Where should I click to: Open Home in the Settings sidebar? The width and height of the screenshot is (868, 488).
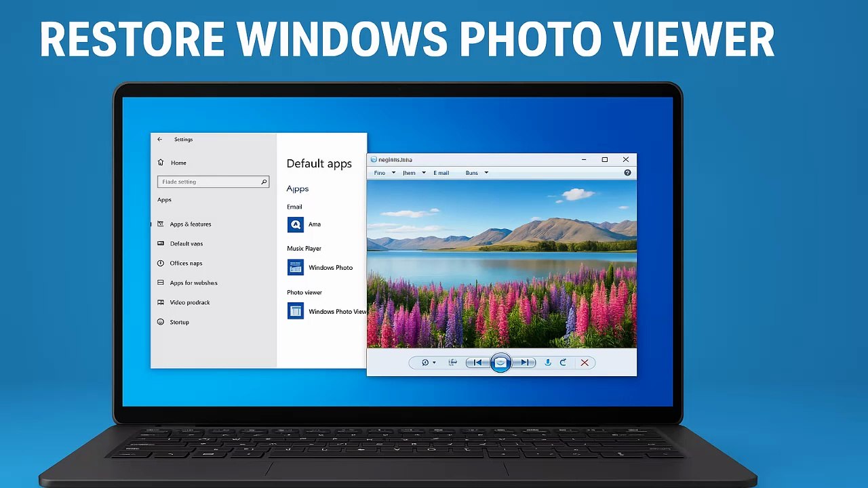click(172, 163)
